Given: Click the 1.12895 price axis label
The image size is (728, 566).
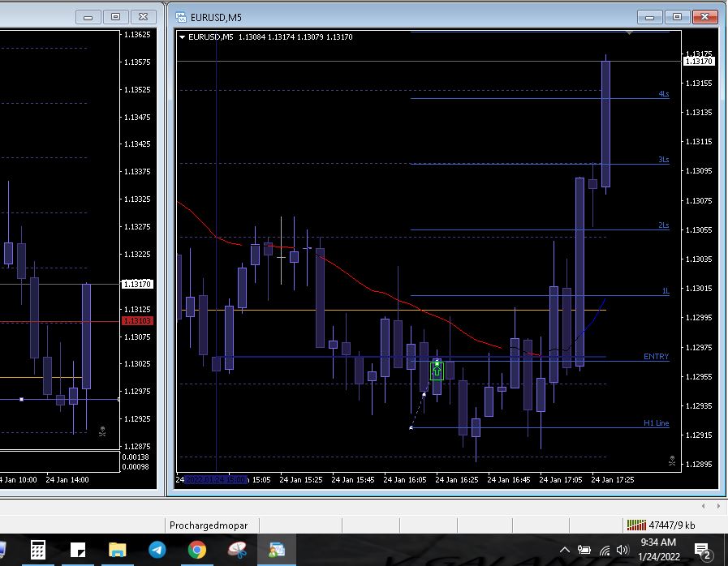Looking at the screenshot, I should (x=699, y=464).
